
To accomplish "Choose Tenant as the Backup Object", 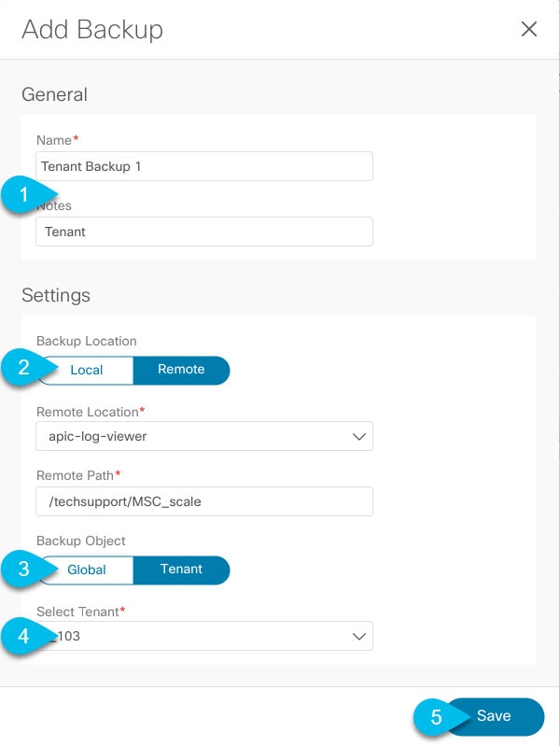I will (181, 570).
